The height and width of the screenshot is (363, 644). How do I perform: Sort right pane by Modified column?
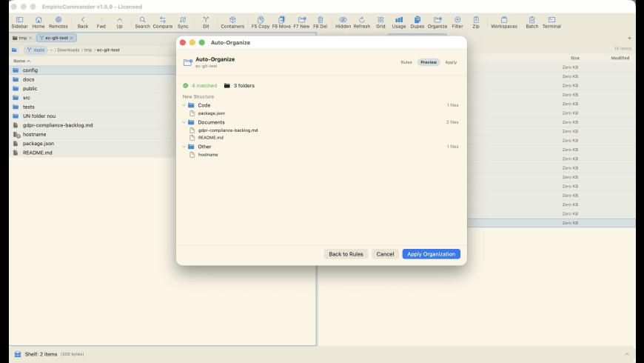tap(620, 58)
